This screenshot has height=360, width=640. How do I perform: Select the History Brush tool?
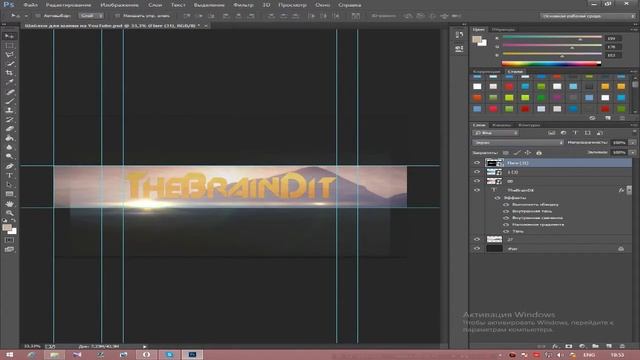pyautogui.click(x=9, y=120)
